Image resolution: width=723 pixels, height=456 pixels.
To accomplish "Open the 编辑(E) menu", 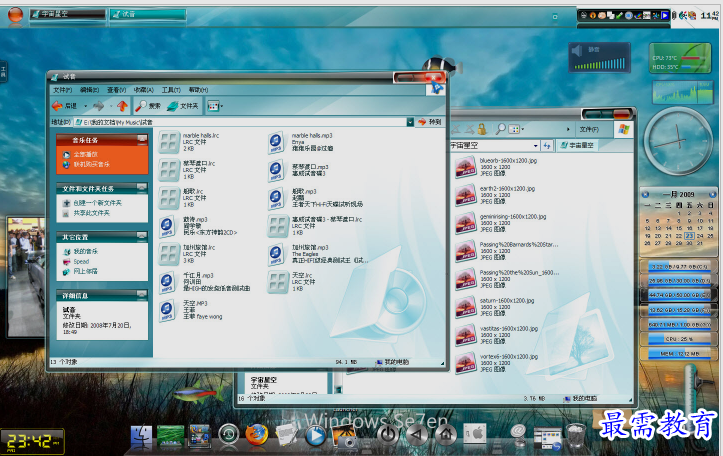I will click(89, 90).
